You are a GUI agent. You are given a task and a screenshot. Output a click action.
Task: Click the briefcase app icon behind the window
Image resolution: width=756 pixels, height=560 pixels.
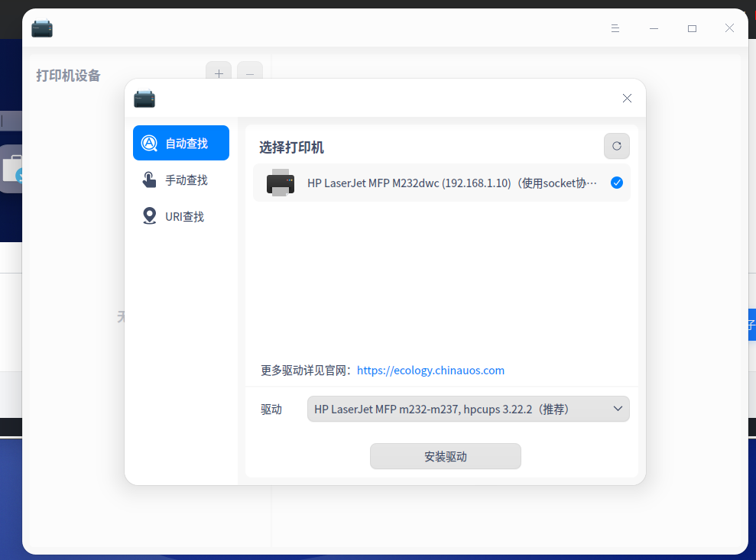coord(11,169)
